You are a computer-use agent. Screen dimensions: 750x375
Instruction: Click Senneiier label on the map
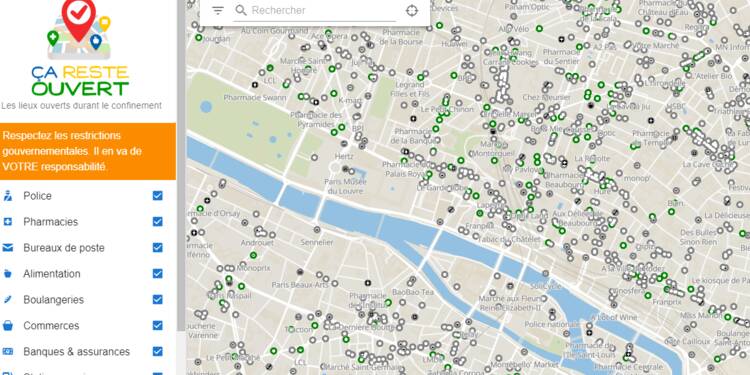(317, 243)
